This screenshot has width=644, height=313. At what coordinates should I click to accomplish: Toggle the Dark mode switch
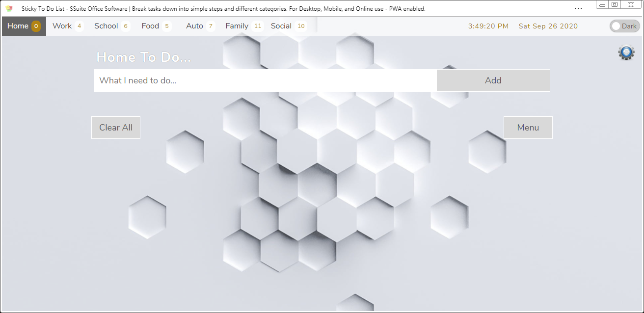[624, 26]
